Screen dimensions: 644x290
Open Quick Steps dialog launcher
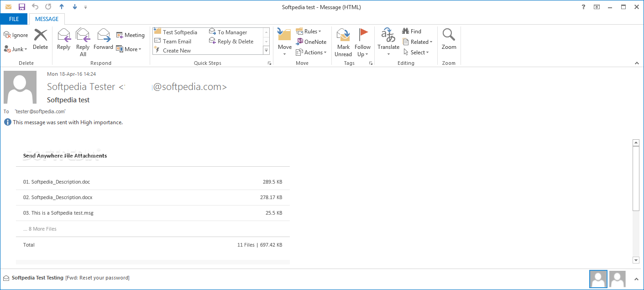(269, 63)
